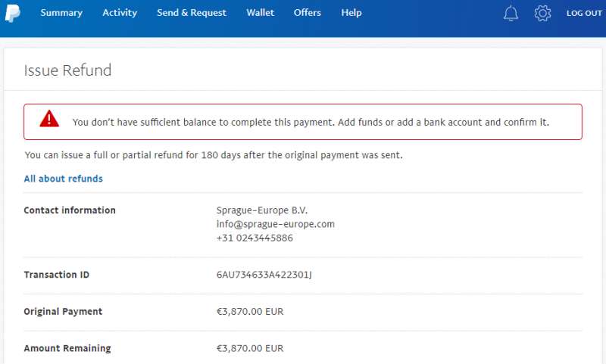Click the LOG OUT button
Image resolution: width=606 pixels, height=364 pixels.
[x=584, y=13]
